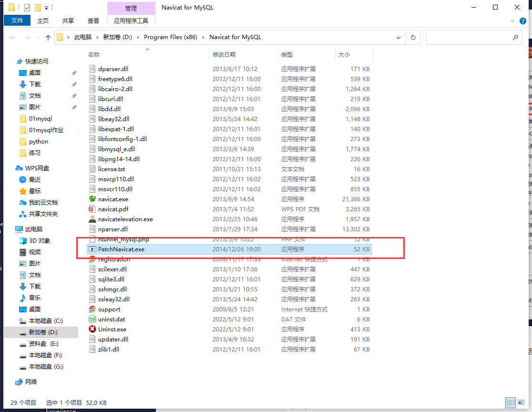This screenshot has height=412, width=532.
Task: Open the 共享 ribbon tab
Action: (68, 21)
